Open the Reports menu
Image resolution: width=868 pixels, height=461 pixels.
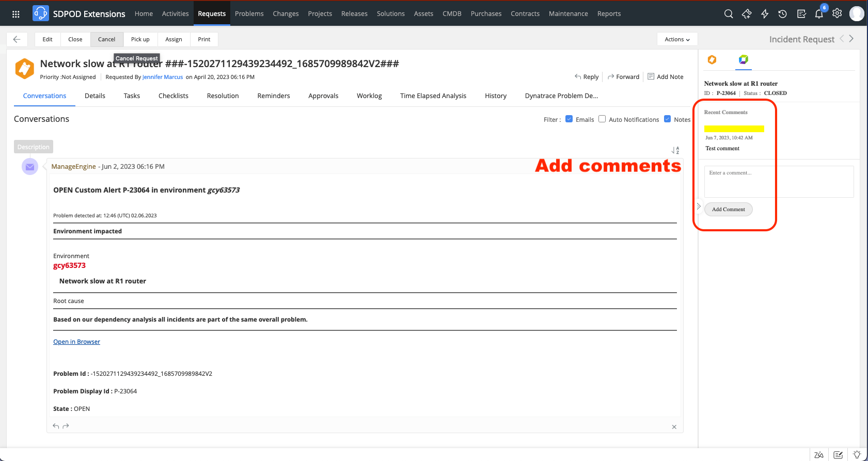click(609, 14)
